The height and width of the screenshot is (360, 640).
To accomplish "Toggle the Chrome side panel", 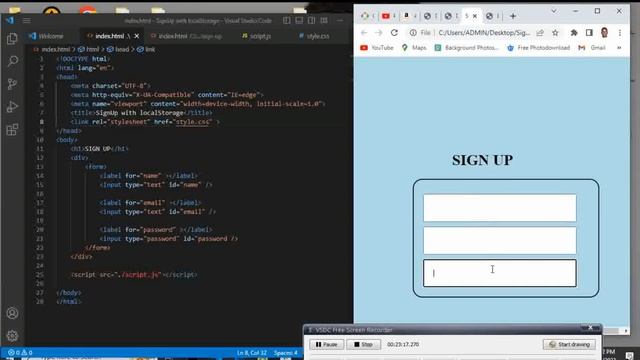I will click(589, 33).
